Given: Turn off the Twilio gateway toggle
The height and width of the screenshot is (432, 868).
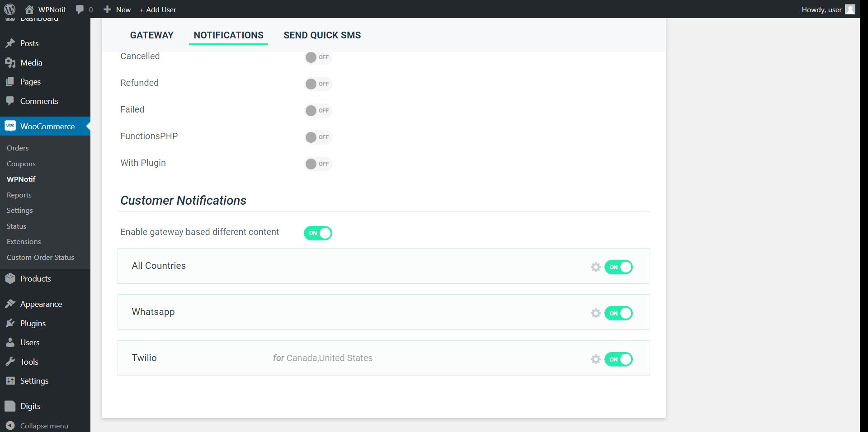Looking at the screenshot, I should (618, 359).
